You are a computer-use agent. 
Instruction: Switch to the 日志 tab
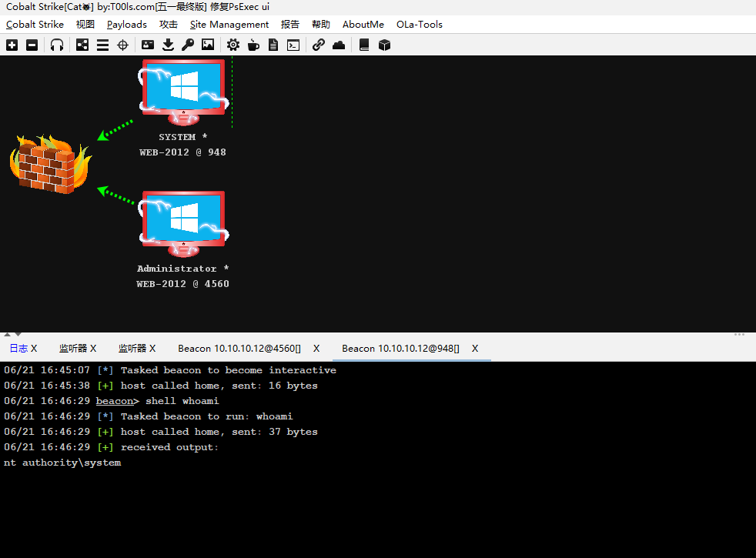18,349
